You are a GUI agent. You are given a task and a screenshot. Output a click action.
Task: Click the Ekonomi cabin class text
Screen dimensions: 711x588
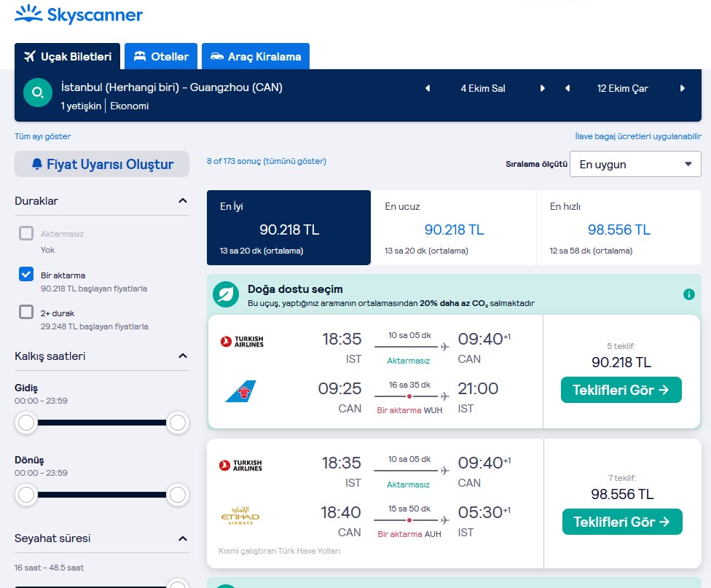[x=129, y=106]
